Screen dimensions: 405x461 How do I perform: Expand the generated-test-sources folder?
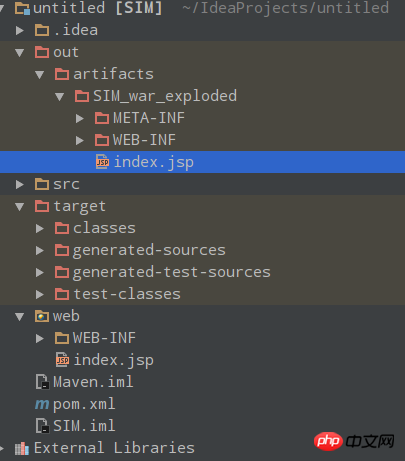40,272
